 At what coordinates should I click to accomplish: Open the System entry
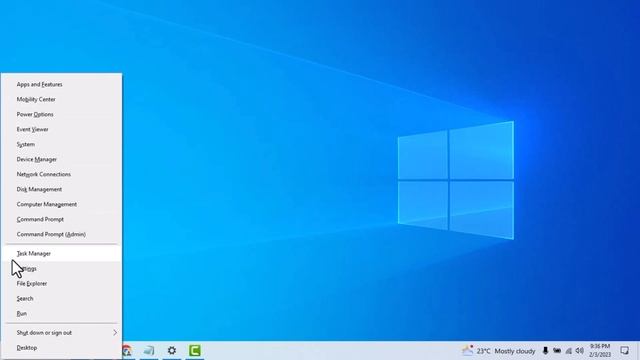61,144
